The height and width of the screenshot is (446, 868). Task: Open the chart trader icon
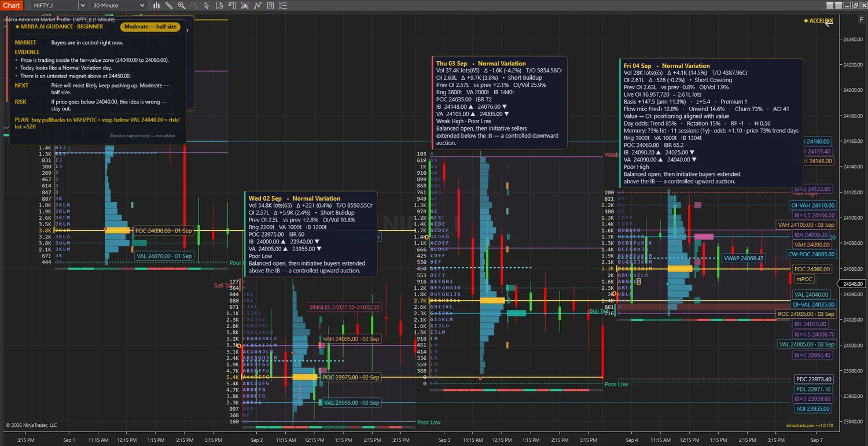tap(232, 5)
